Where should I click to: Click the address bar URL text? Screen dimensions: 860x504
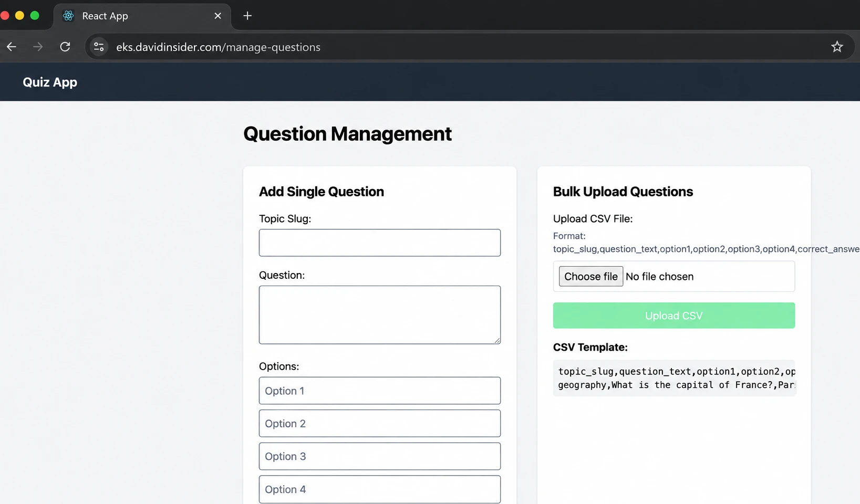pos(218,47)
